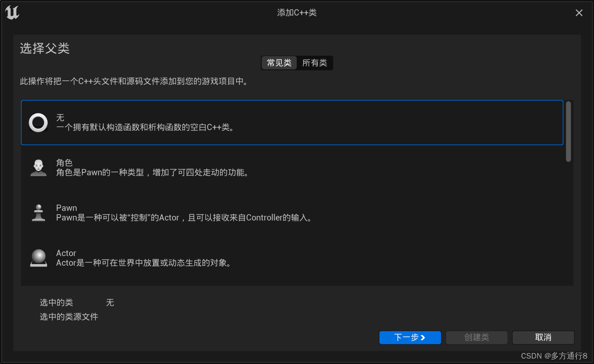
Task: Click the 选中的类源文件 label
Action: 69,317
